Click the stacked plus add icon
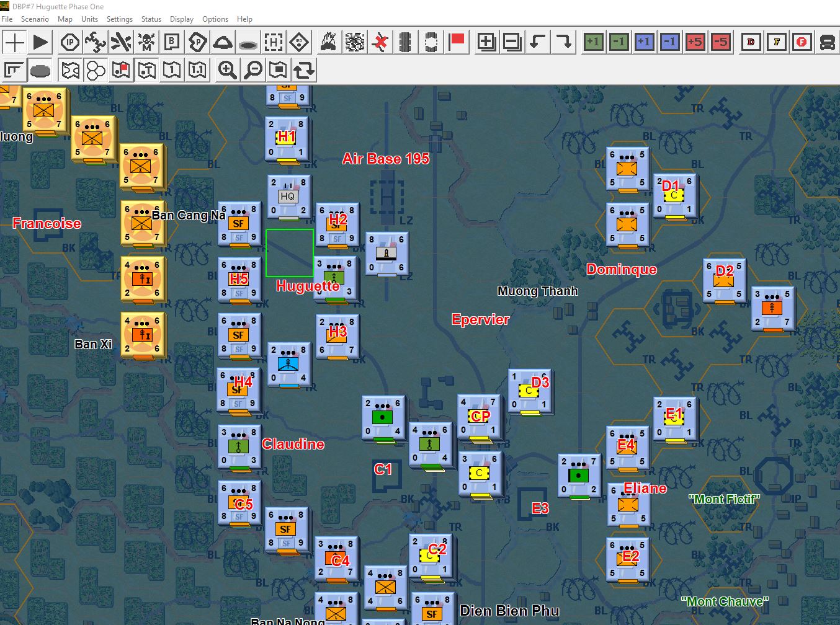840x625 pixels. (486, 42)
